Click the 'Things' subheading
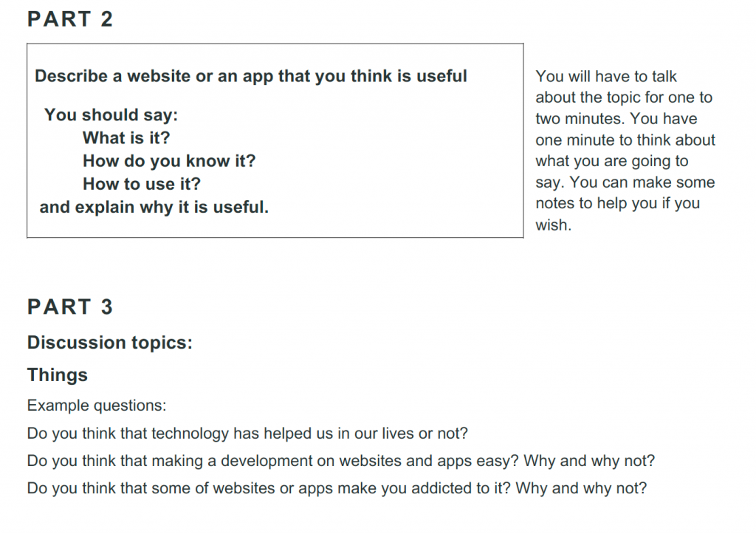This screenshot has height=534, width=756. (x=58, y=375)
